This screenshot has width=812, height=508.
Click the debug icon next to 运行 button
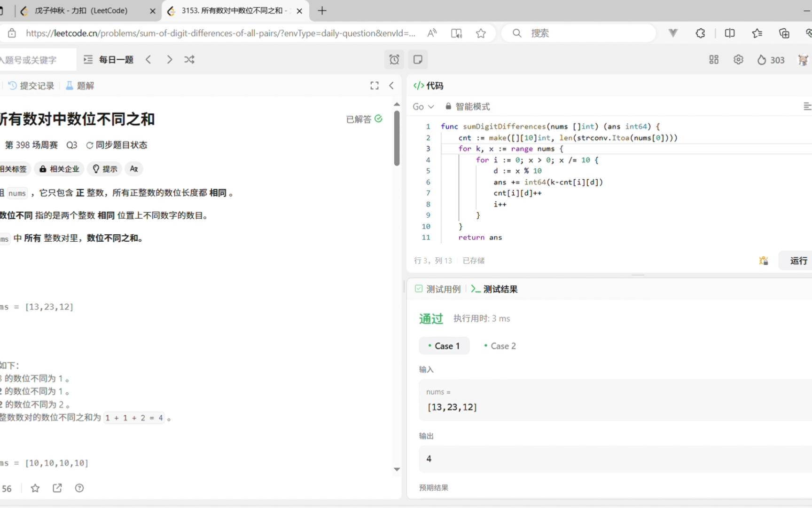click(x=763, y=261)
